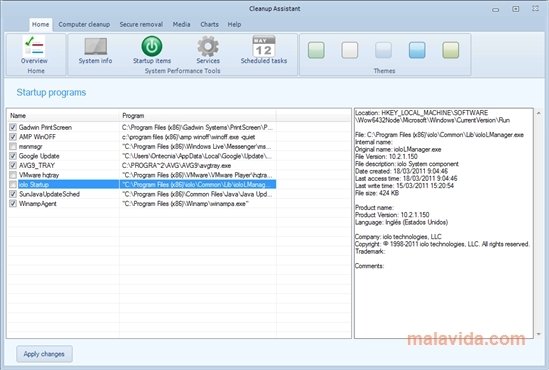Viewport: 549px width, 370px height.
Task: Open the System info laptop icon
Action: (96, 46)
